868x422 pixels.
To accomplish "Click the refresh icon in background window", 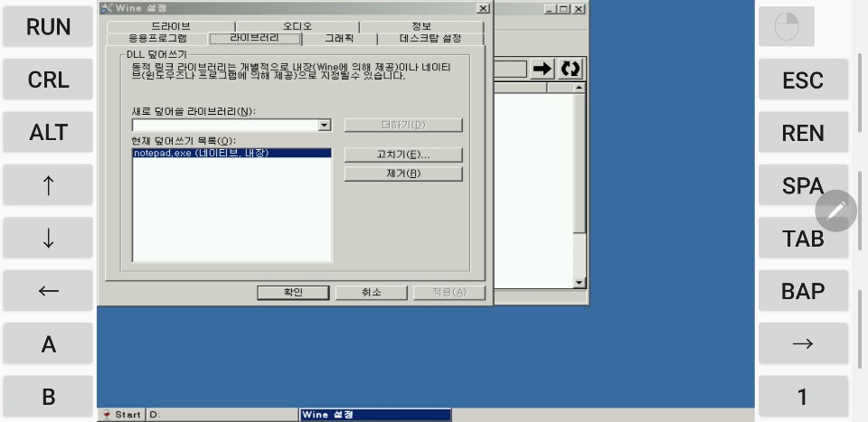I will [571, 70].
